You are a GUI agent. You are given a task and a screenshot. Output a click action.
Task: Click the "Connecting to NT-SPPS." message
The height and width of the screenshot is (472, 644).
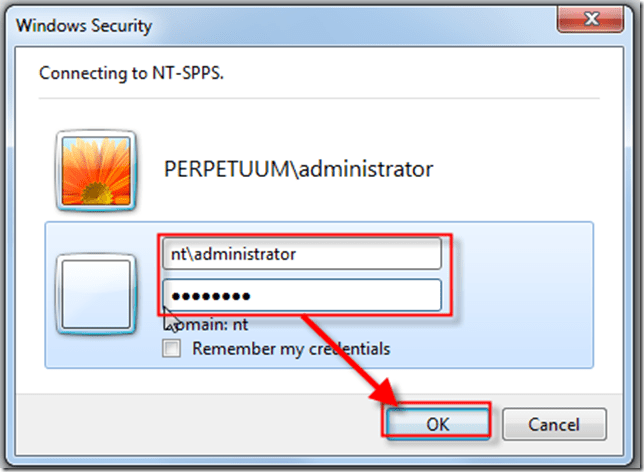125,73
